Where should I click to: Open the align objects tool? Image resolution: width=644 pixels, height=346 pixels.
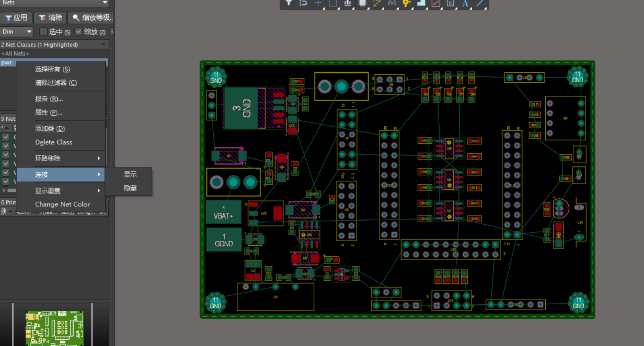(348, 3)
